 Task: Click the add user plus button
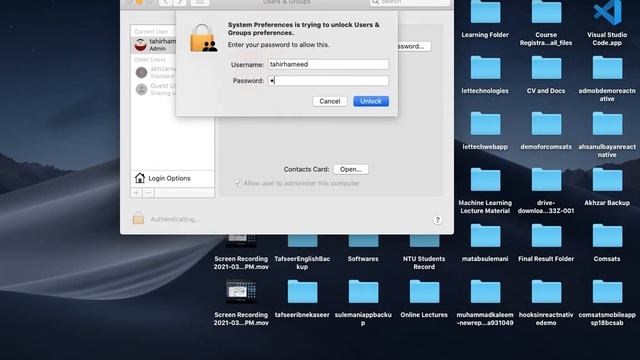(136, 193)
